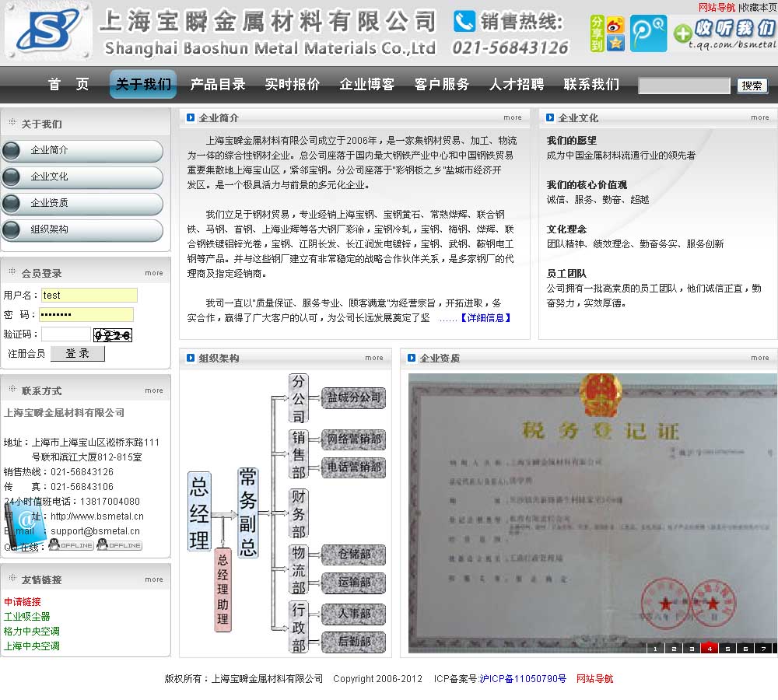Click the QZone star share icon

click(x=615, y=44)
